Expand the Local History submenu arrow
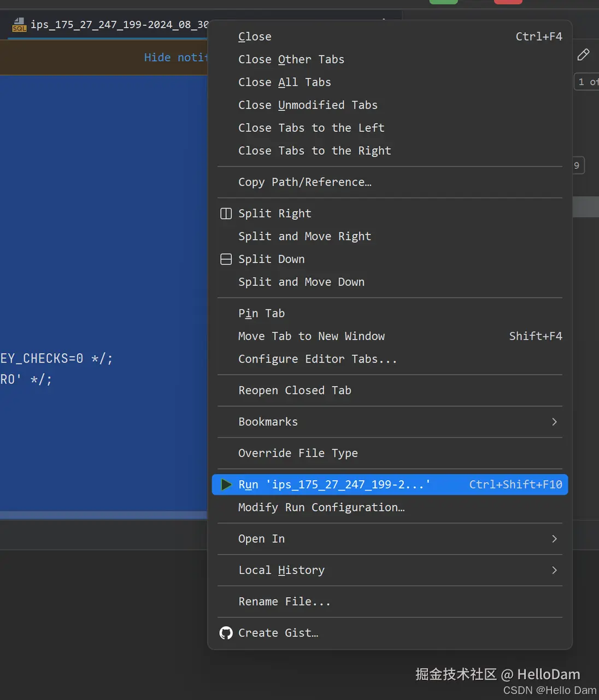The height and width of the screenshot is (700, 599). [x=554, y=570]
